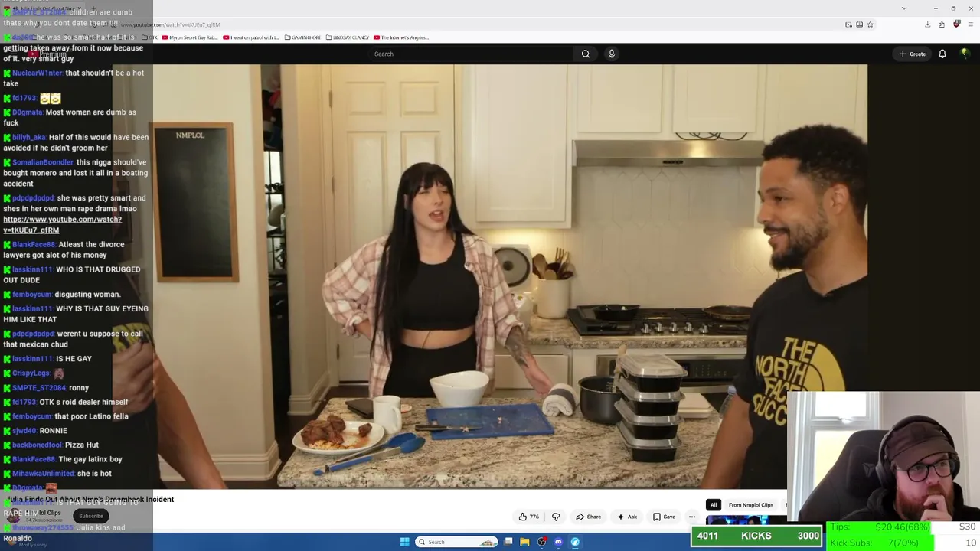Click the Create button on YouTube
Screen dimensions: 980x551
[913, 54]
